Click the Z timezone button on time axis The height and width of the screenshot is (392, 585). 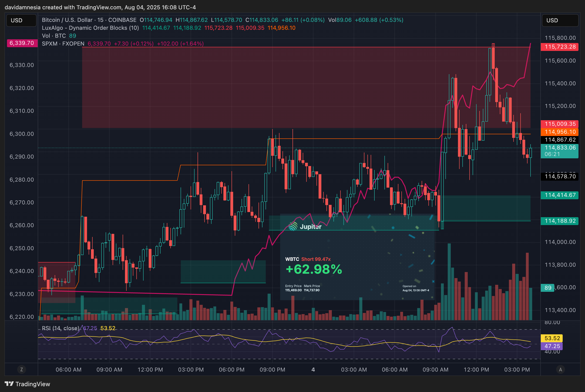pyautogui.click(x=21, y=369)
